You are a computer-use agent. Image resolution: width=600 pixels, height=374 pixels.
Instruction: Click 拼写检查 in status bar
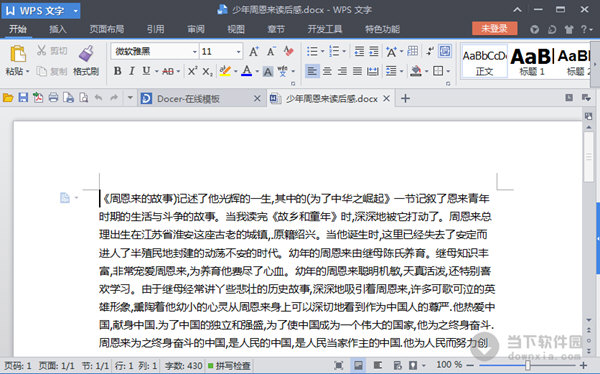tap(229, 366)
